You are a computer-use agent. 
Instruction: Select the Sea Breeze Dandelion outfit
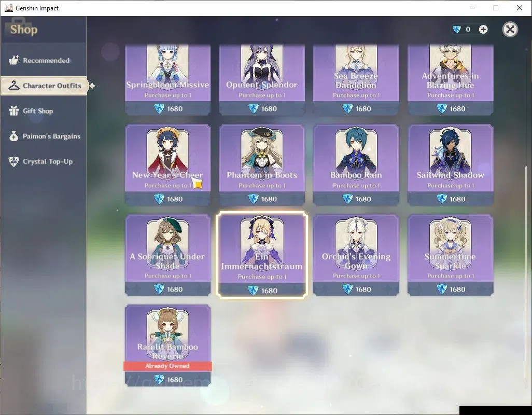356,80
